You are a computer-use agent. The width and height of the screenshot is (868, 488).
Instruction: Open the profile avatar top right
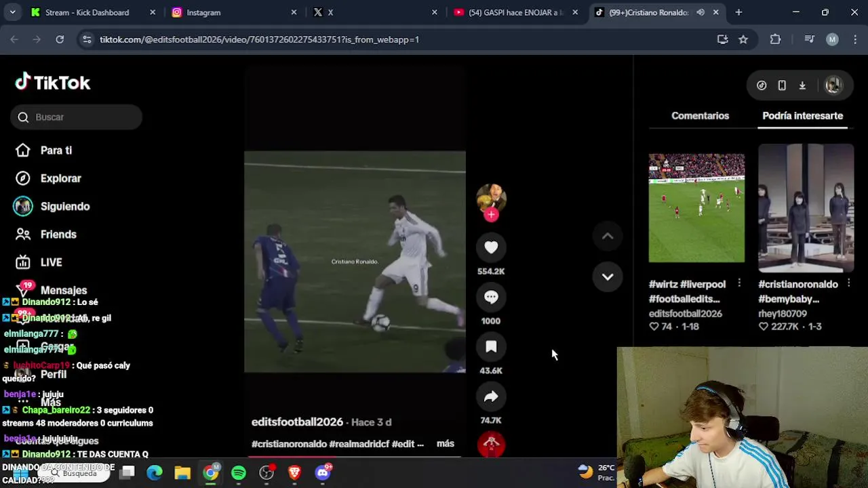point(833,85)
